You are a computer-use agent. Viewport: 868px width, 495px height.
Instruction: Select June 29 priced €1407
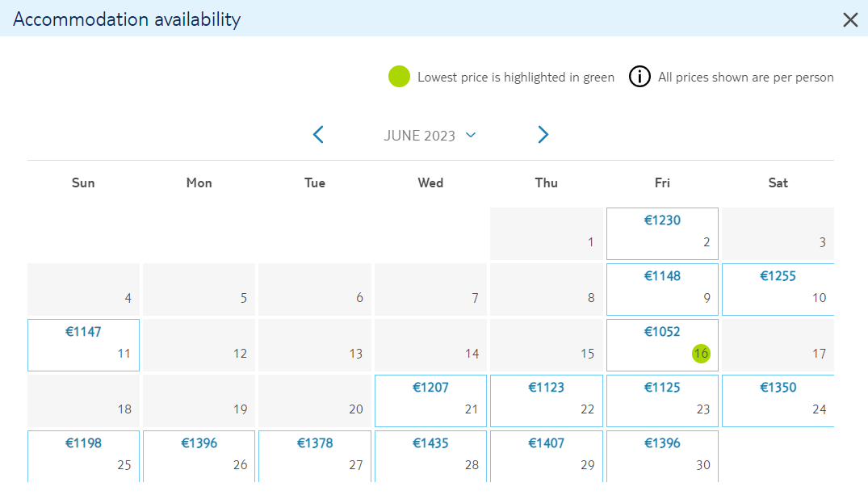(x=547, y=456)
